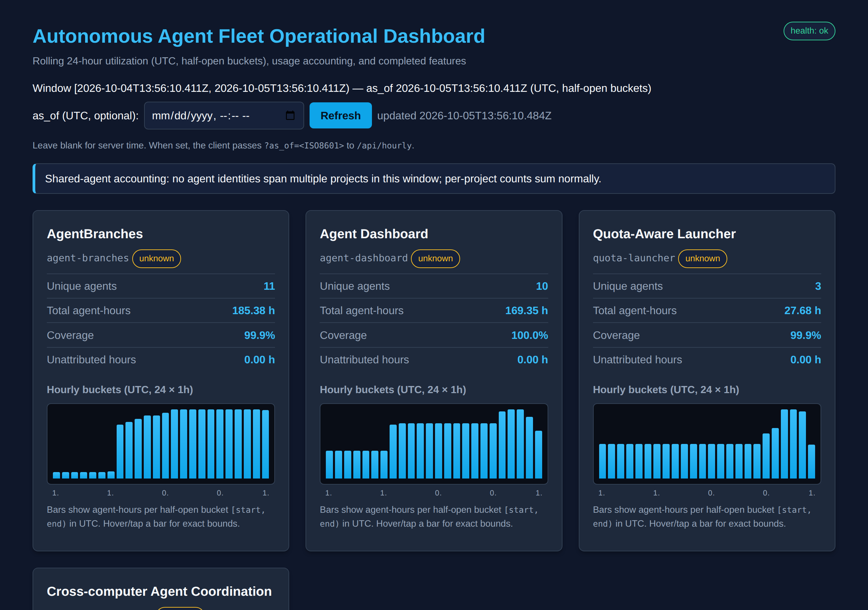Click the Autonomous Agent Fleet Operational Dashboard title
868x610 pixels.
click(259, 36)
